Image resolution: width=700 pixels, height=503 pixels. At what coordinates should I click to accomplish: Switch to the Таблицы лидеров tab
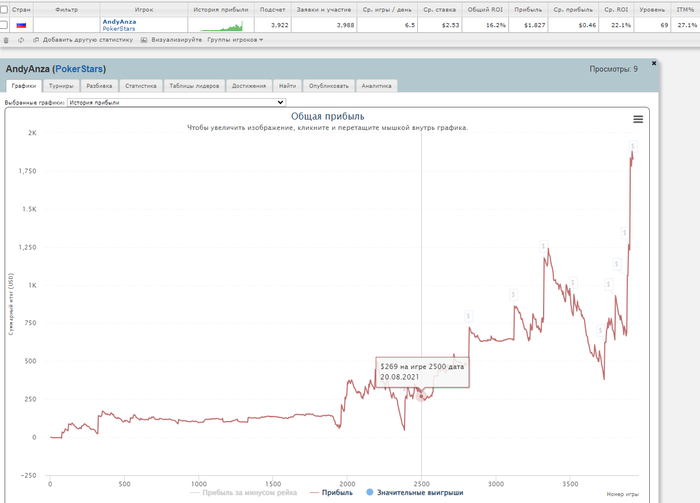click(194, 86)
